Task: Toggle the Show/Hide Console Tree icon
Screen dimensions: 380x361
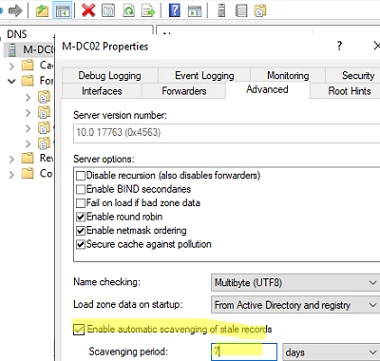Action: pyautogui.click(x=62, y=11)
